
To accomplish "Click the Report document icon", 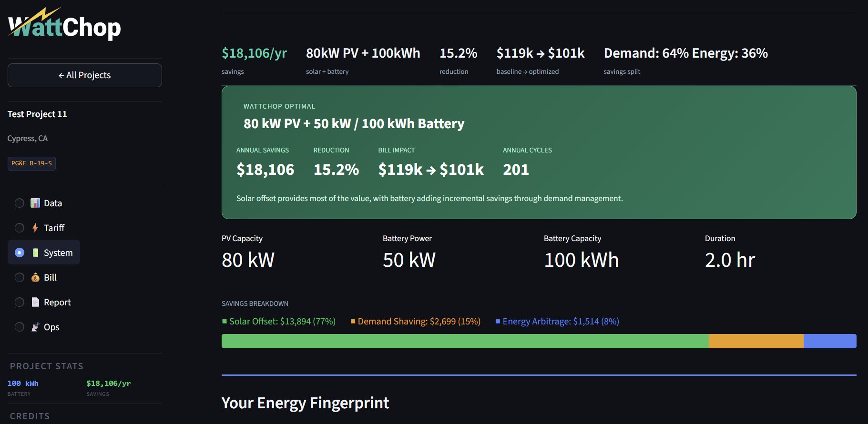I will coord(35,302).
